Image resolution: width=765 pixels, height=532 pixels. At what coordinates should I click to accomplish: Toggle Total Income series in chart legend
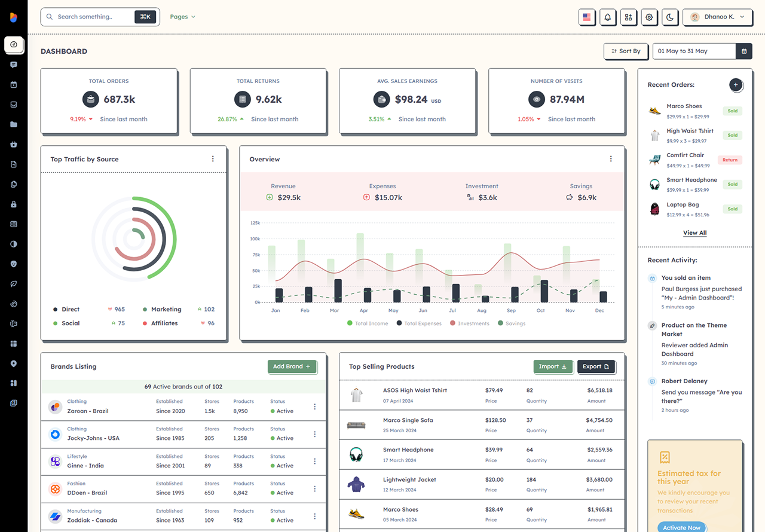[x=368, y=323]
